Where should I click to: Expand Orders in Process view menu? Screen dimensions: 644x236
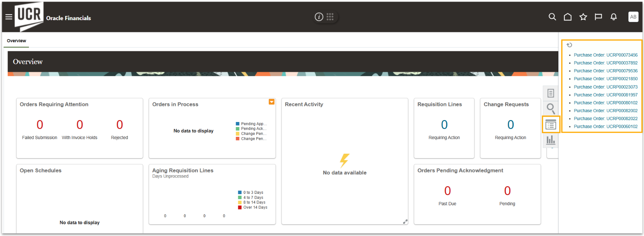(271, 102)
